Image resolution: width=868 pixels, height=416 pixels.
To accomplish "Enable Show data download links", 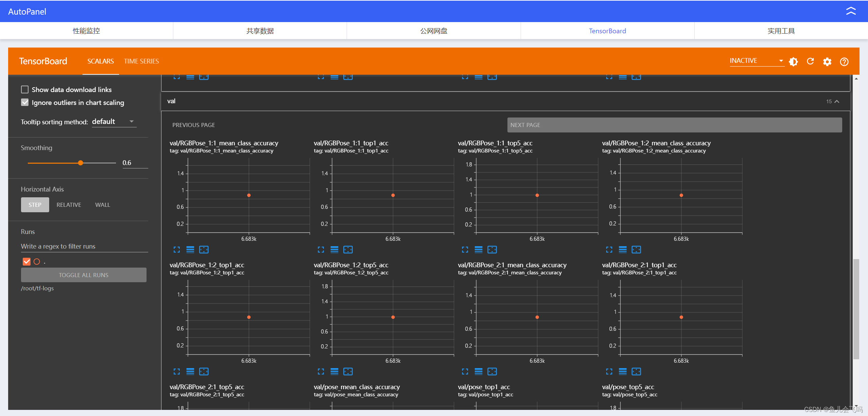I will pos(25,90).
